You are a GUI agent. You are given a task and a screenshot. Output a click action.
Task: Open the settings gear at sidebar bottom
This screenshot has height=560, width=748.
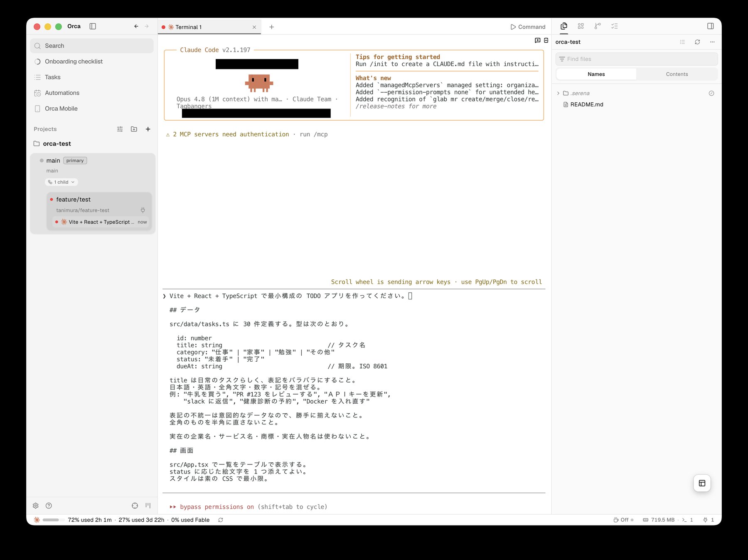coord(36,506)
